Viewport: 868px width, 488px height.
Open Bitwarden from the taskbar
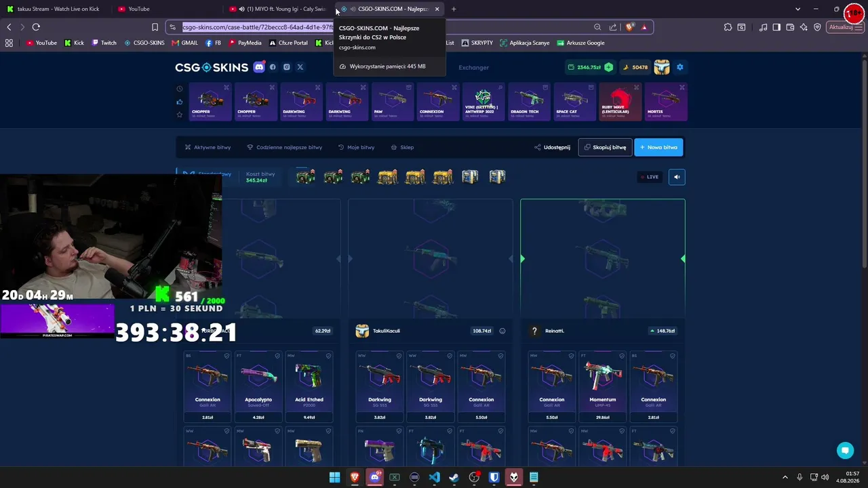(x=494, y=477)
